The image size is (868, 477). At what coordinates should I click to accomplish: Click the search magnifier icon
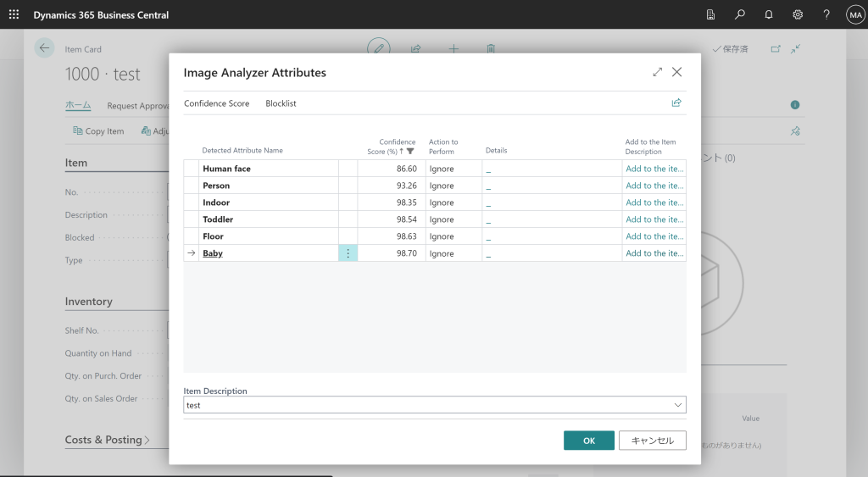739,15
